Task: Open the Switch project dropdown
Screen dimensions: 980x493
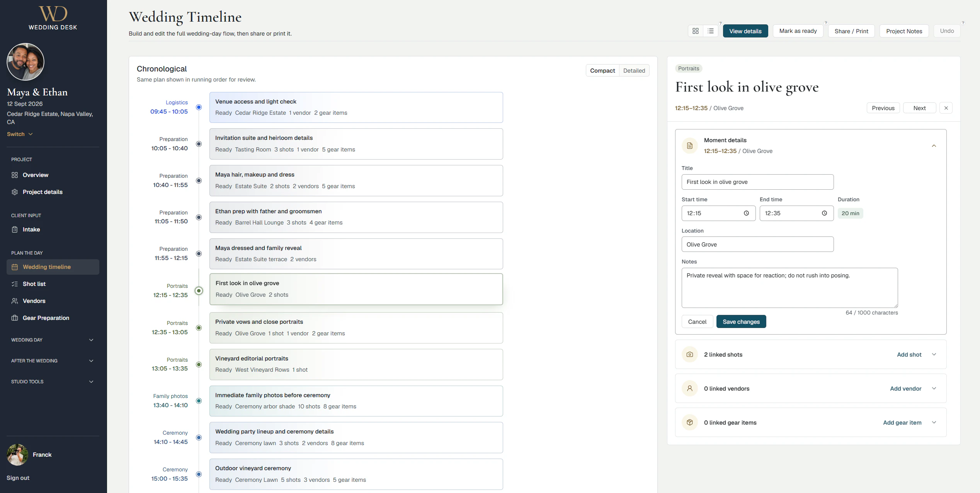Action: [x=20, y=134]
